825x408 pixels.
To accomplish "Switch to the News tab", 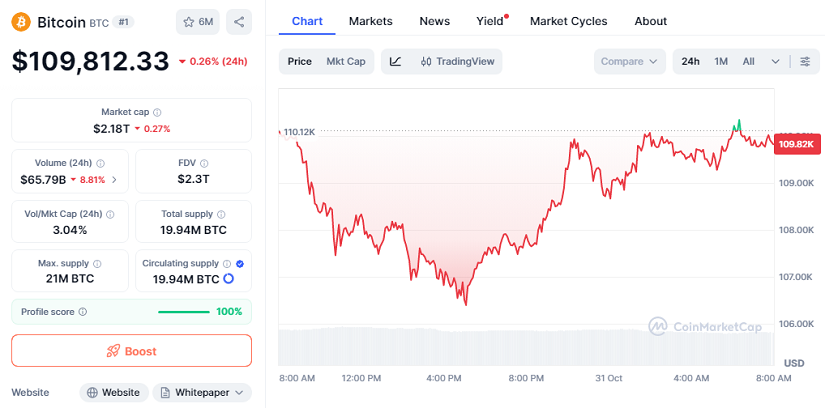I will pyautogui.click(x=435, y=22).
